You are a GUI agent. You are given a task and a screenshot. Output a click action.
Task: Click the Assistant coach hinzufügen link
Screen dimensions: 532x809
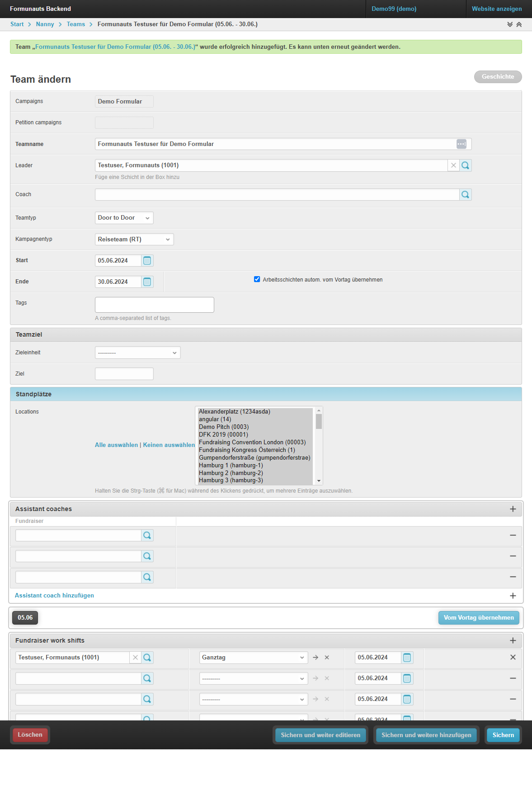pyautogui.click(x=54, y=596)
